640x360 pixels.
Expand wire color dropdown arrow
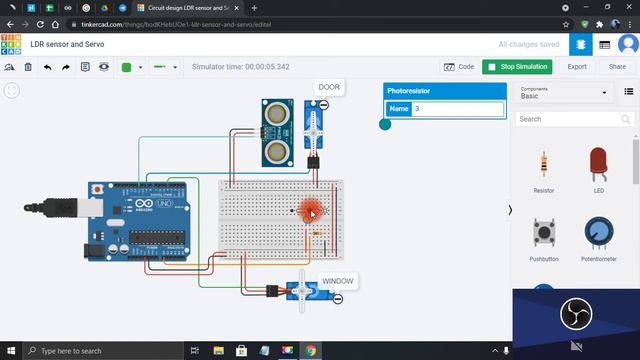tap(140, 67)
